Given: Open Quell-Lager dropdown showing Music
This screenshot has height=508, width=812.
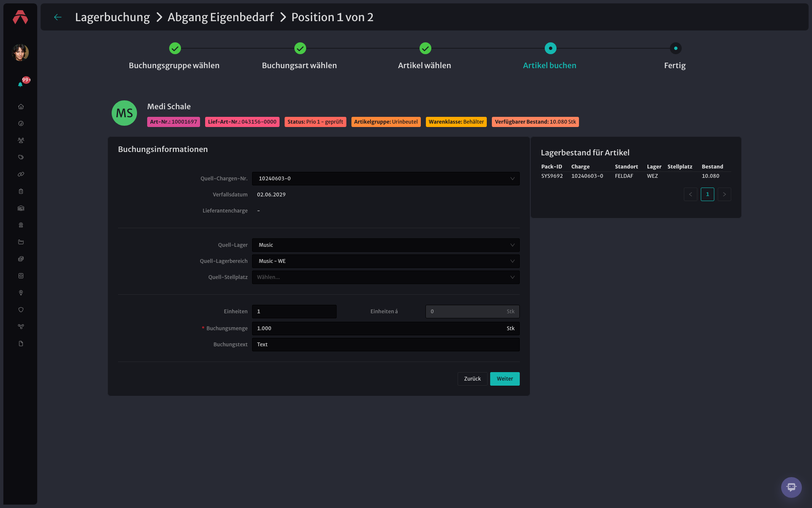Looking at the screenshot, I should pyautogui.click(x=386, y=245).
